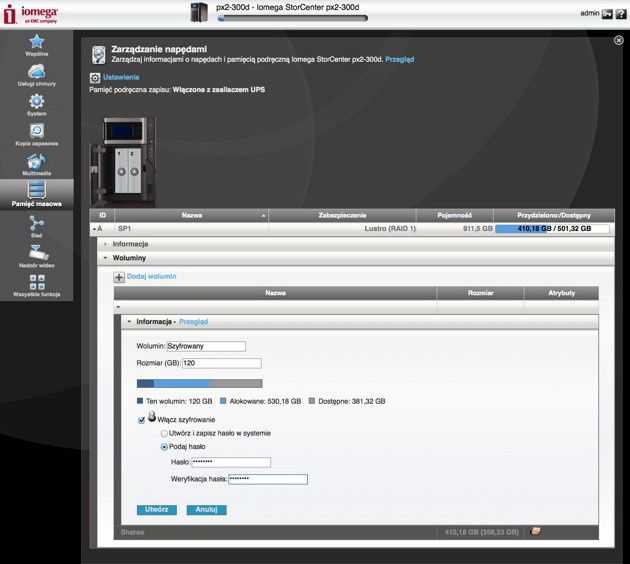Collapse the SP1 storage pool row
This screenshot has width=630, height=564.
coord(95,229)
